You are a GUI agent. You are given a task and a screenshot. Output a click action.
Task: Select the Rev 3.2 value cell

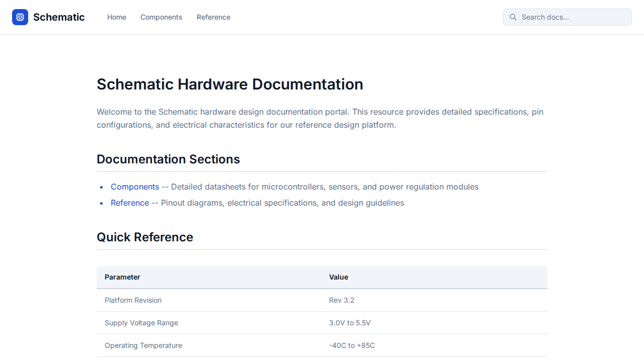point(342,300)
